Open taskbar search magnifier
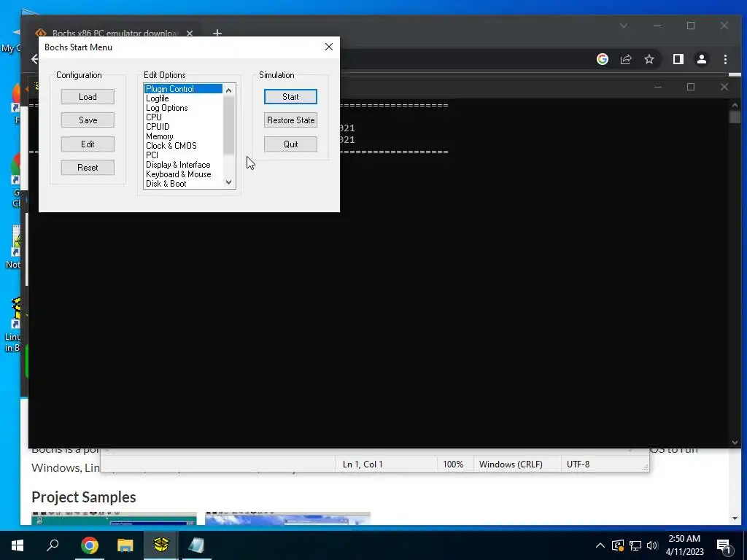 53,545
